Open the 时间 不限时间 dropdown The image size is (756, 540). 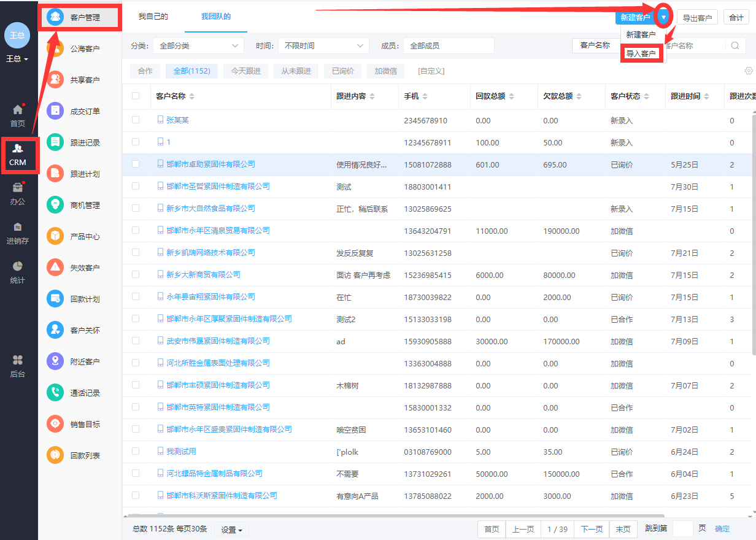(x=323, y=46)
